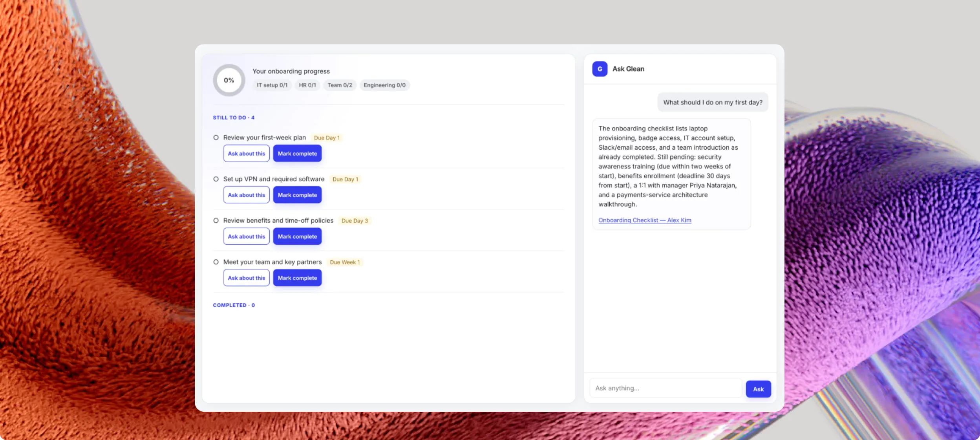The image size is (980, 440).
Task: Click the Due Week 1 badge
Action: click(x=345, y=262)
